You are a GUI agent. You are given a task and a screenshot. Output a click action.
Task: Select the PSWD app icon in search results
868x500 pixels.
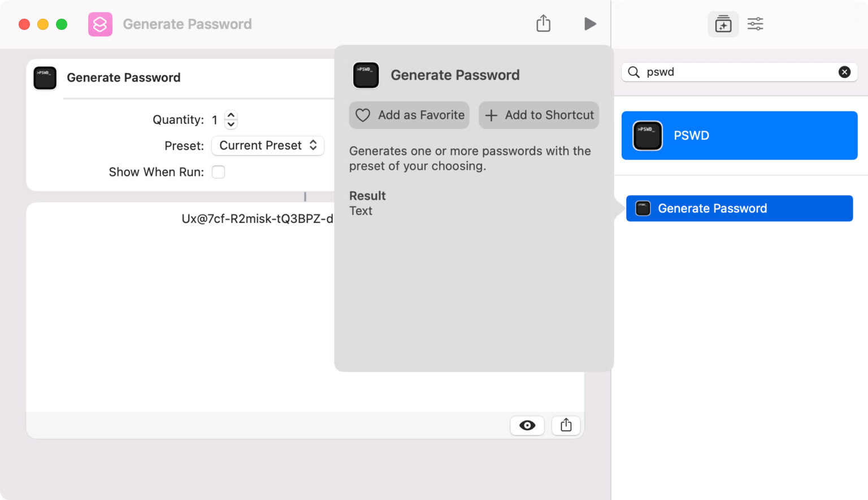point(648,135)
